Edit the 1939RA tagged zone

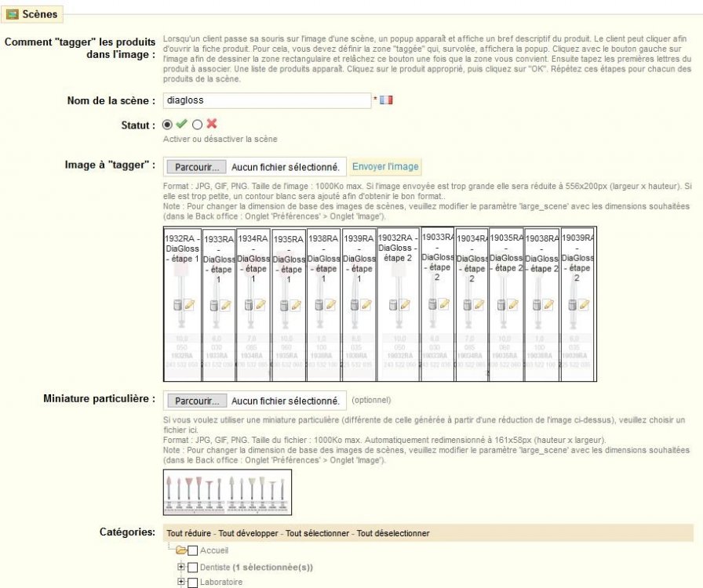click(x=366, y=305)
